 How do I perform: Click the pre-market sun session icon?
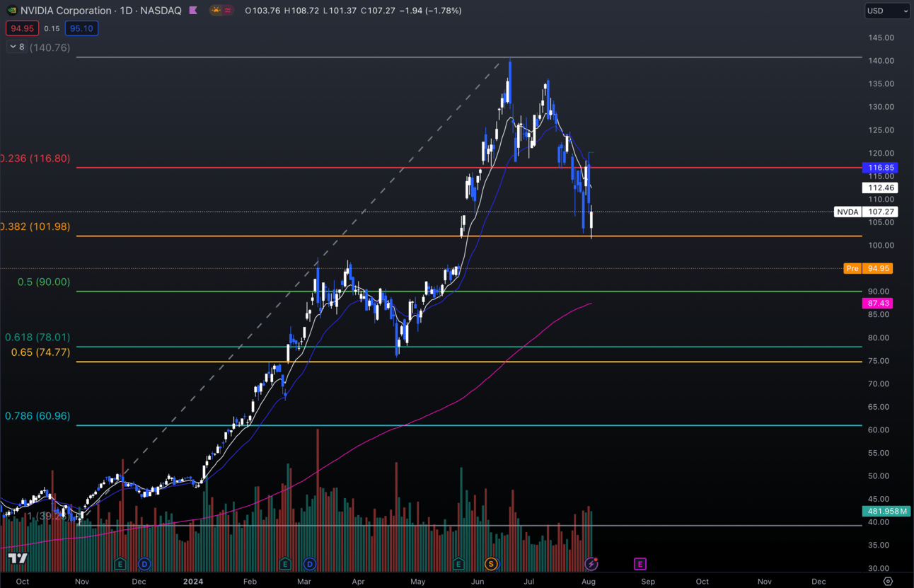[x=216, y=11]
